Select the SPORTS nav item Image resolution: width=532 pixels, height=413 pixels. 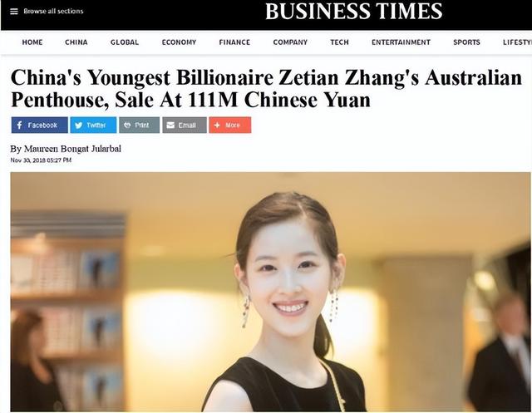466,42
